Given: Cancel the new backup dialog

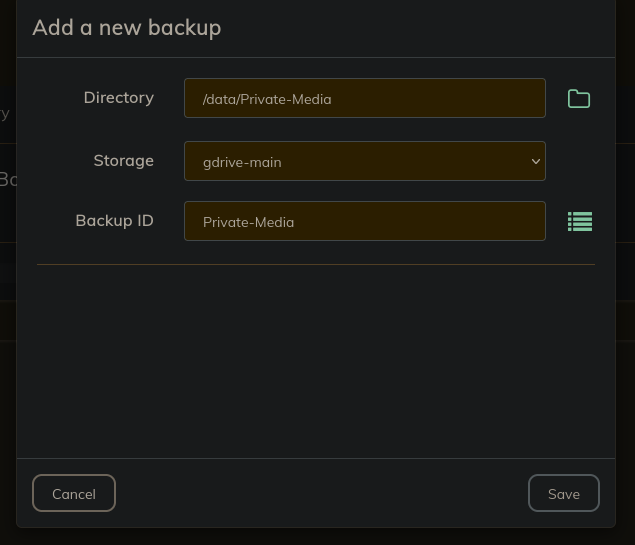Looking at the screenshot, I should click(74, 494).
